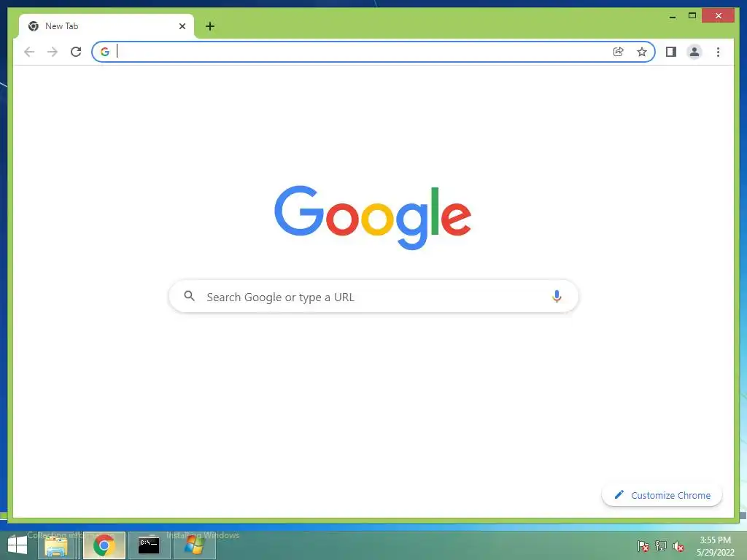Click the Action Center flag tray icon
This screenshot has width=747, height=560.
[x=643, y=545]
